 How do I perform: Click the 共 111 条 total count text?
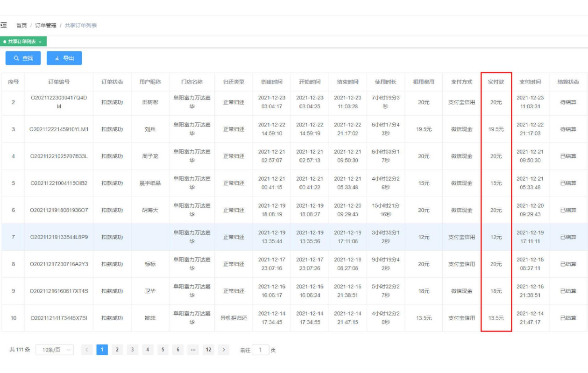[20, 350]
